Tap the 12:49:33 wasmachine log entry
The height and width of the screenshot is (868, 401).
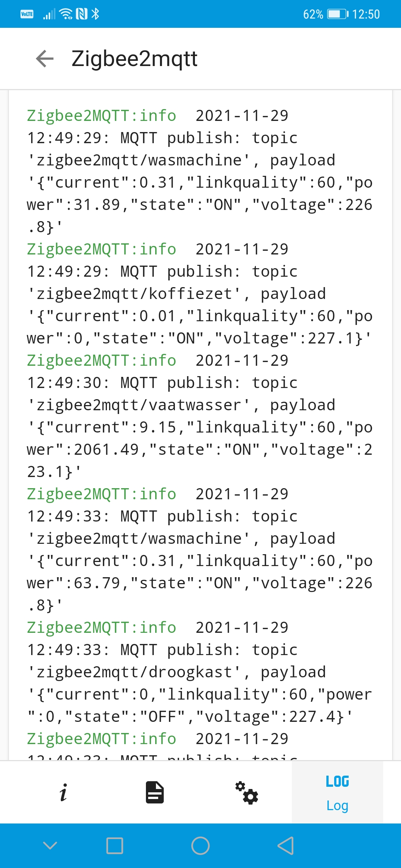click(200, 550)
